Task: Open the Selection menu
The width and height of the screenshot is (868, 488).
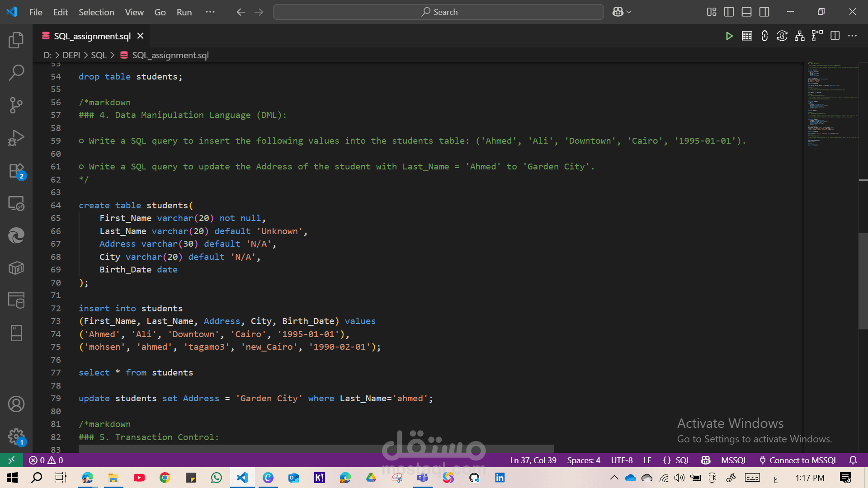Action: click(96, 12)
